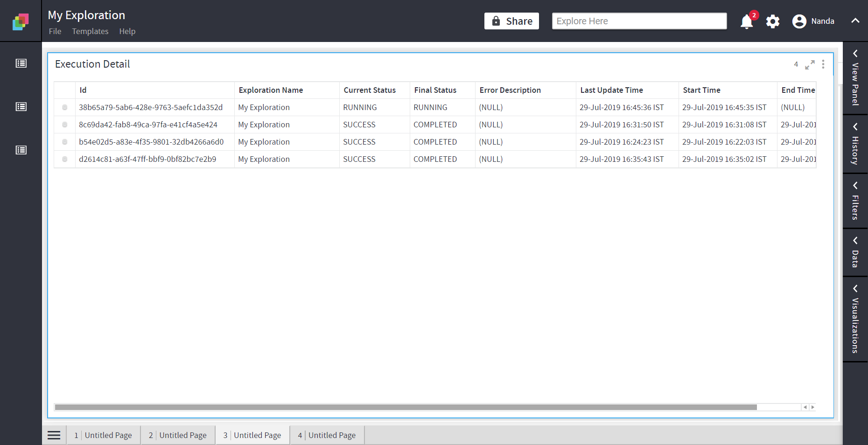
Task: Maximize the Execution Detail panel
Action: click(x=810, y=65)
